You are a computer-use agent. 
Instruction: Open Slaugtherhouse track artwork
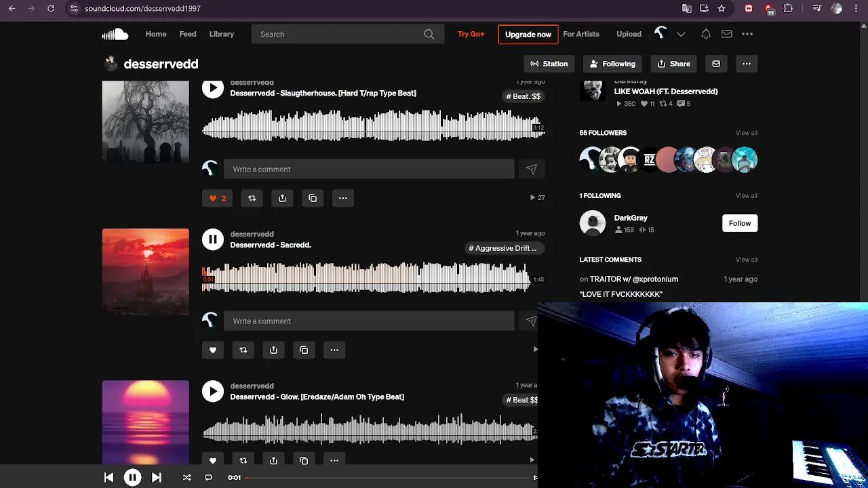coord(146,122)
